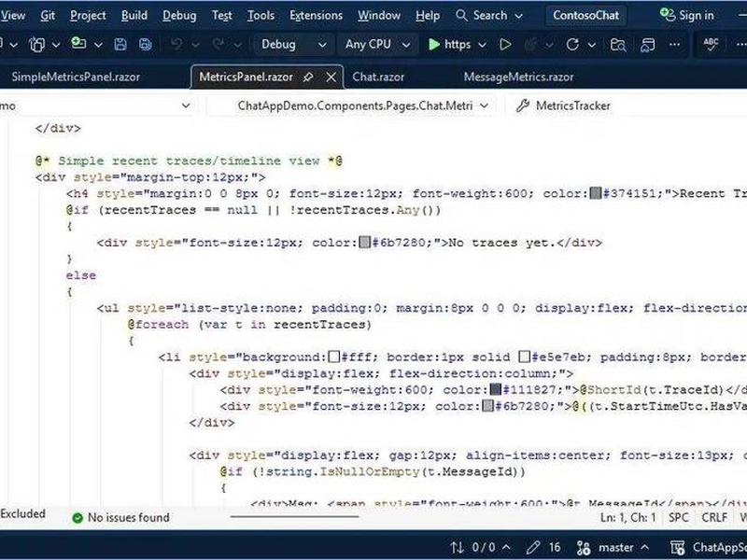Image resolution: width=747 pixels, height=560 pixels.
Task: Open the Git menu
Action: [48, 15]
